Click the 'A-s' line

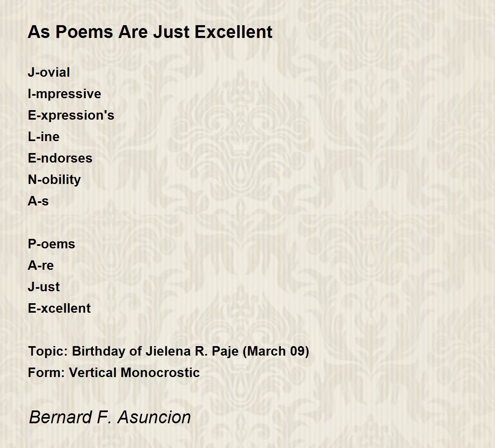(x=38, y=201)
